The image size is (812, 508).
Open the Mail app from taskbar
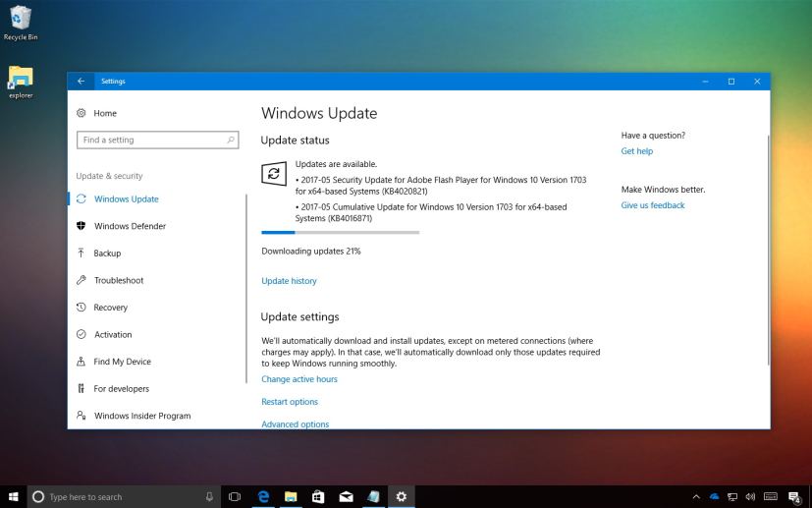point(346,497)
